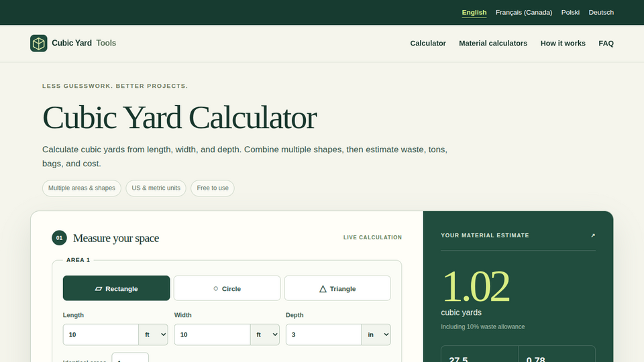The image size is (644, 362).
Task: Switch language to English
Action: click(x=474, y=12)
